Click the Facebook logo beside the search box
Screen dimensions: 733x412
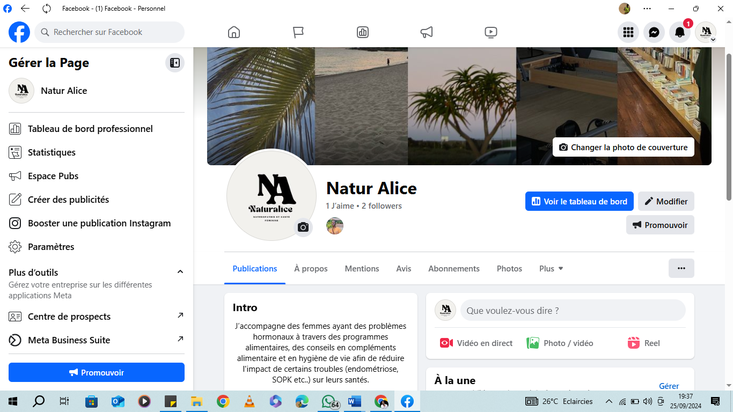pyautogui.click(x=19, y=32)
